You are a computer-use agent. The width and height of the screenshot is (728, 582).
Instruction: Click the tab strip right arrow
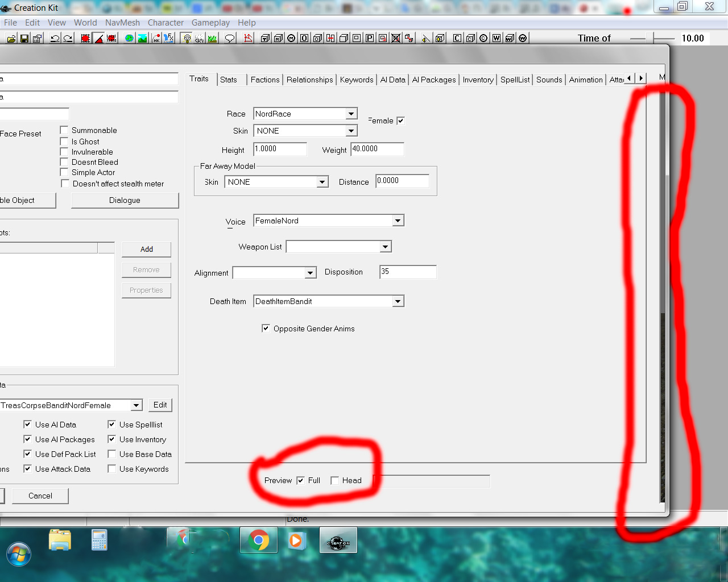(x=641, y=78)
